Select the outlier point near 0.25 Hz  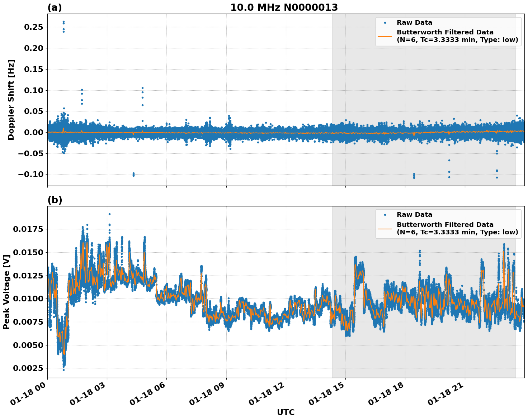click(x=63, y=22)
